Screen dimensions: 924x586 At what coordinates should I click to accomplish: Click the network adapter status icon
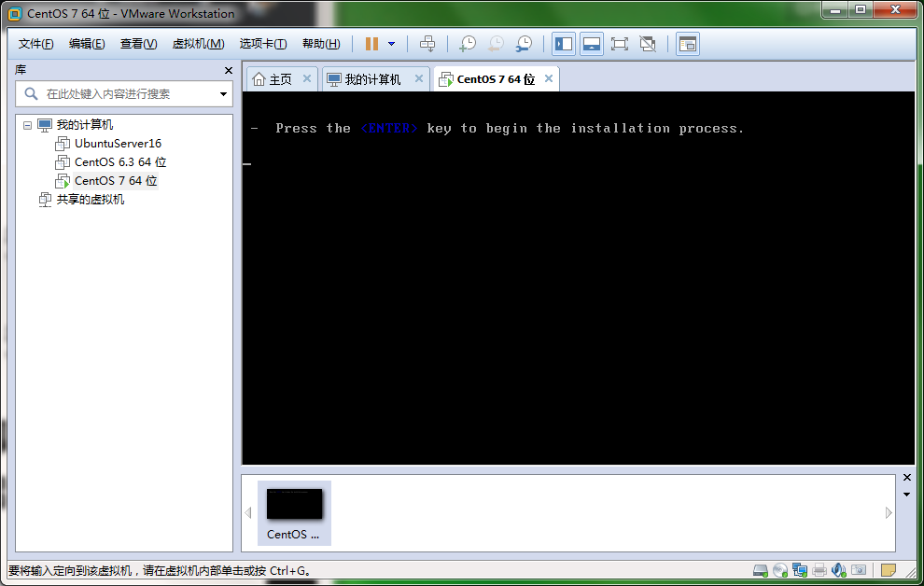coord(800,570)
